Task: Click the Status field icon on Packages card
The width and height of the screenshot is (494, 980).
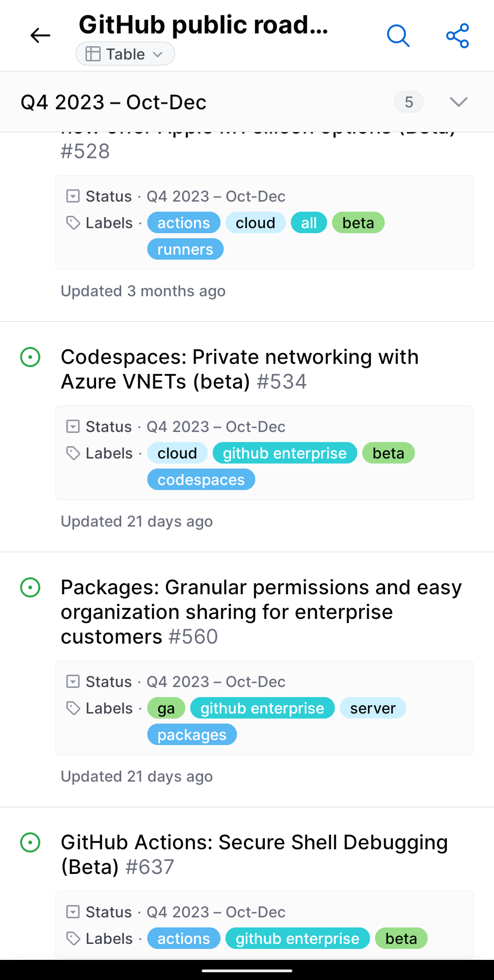Action: point(73,681)
